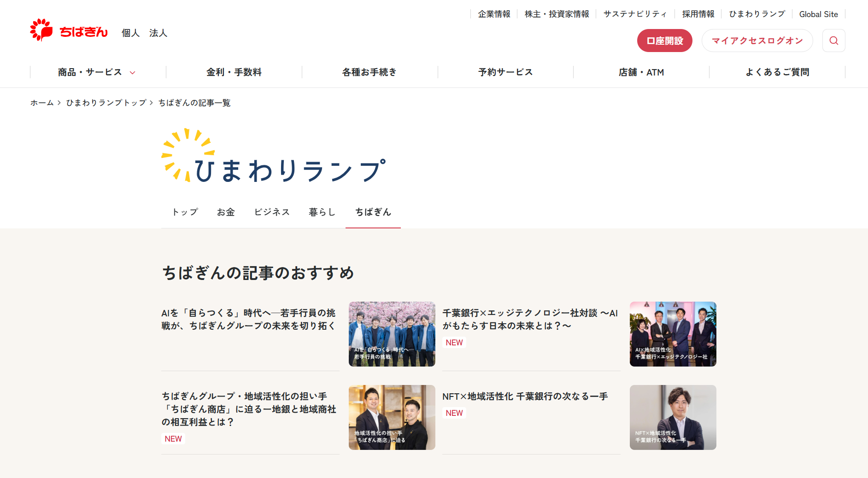Image resolution: width=868 pixels, height=478 pixels.
Task: Select the ちばぎん tab
Action: pos(373,212)
